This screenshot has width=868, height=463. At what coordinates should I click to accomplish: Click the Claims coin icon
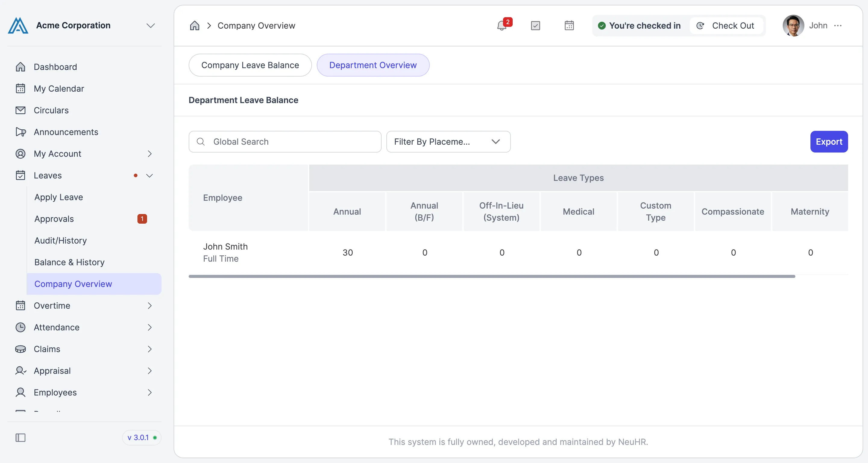20,349
